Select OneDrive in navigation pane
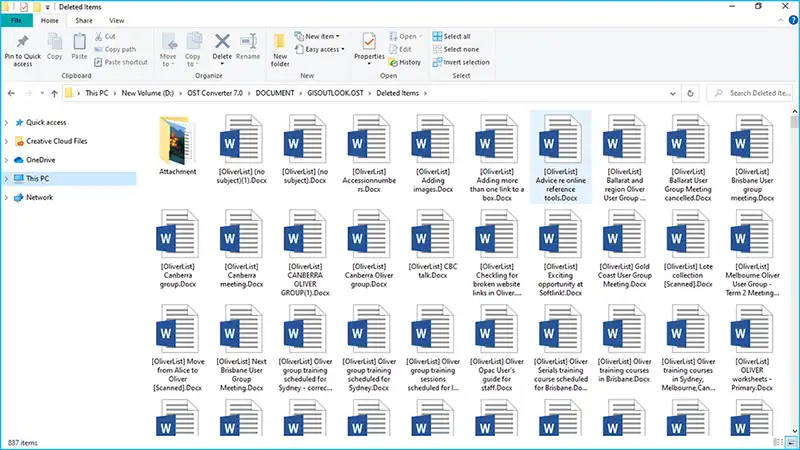800x450 pixels. tap(40, 160)
